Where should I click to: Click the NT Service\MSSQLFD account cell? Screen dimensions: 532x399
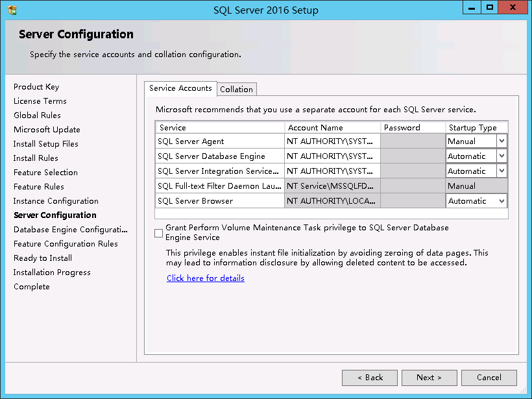(332, 186)
